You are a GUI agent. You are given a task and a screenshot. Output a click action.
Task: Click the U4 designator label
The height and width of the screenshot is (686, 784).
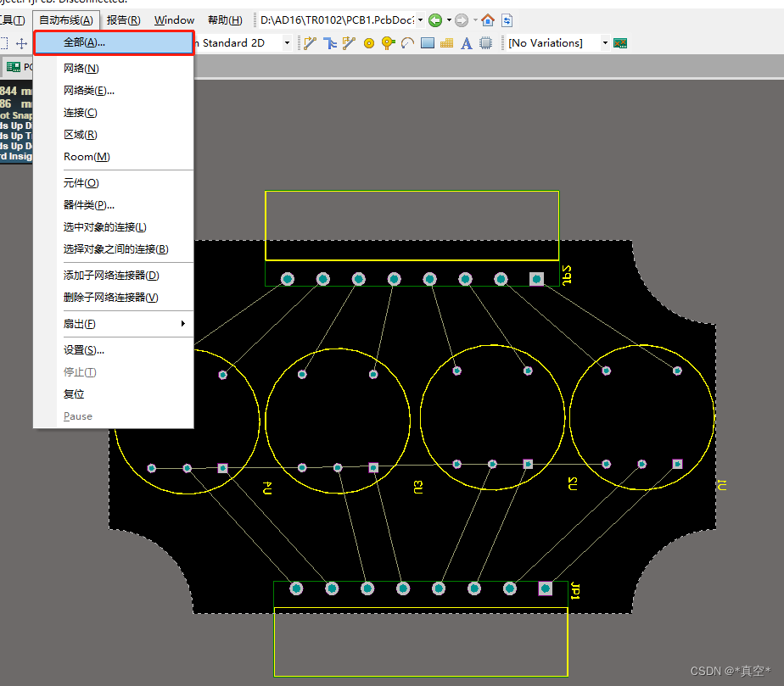tap(267, 488)
